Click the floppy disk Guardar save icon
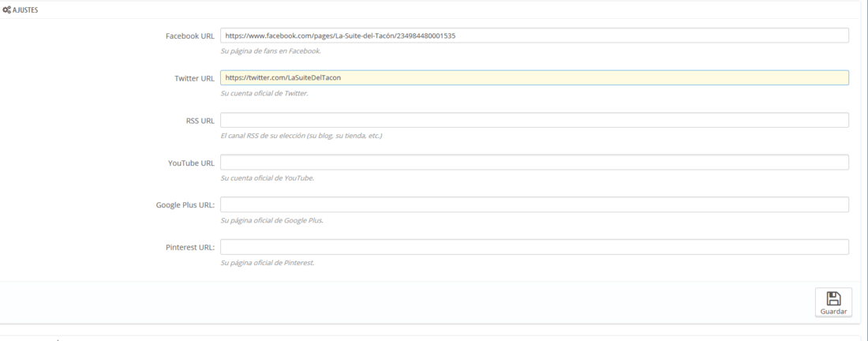868x341 pixels. (x=833, y=298)
